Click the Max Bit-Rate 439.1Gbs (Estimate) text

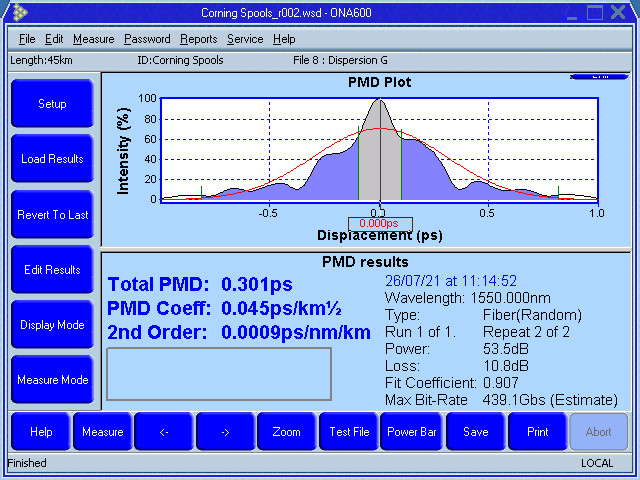[x=501, y=400]
